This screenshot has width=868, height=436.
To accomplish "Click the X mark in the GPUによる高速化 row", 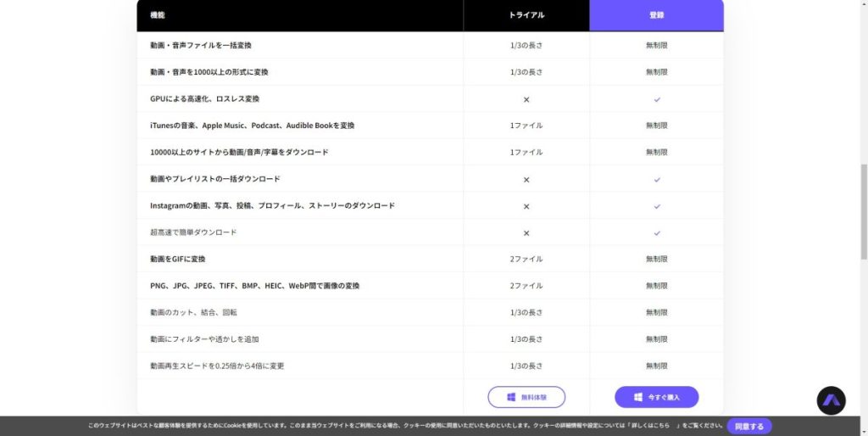I will pyautogui.click(x=526, y=100).
